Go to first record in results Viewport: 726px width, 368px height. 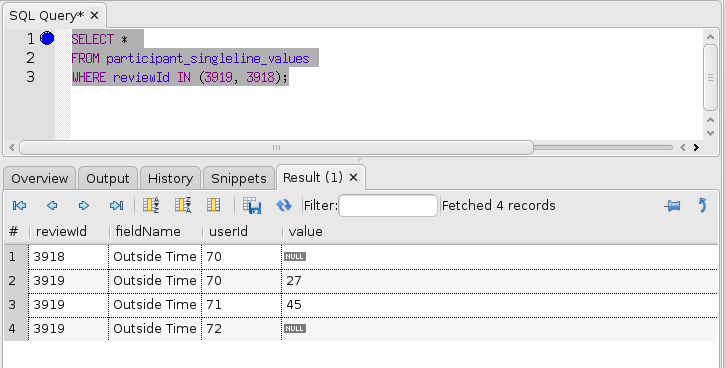tap(19, 206)
